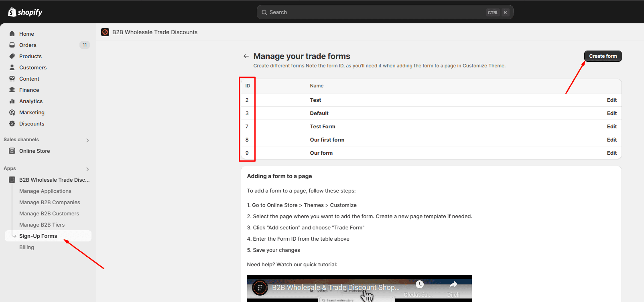Click the Orders inbox icon
This screenshot has height=302, width=644.
(12, 45)
